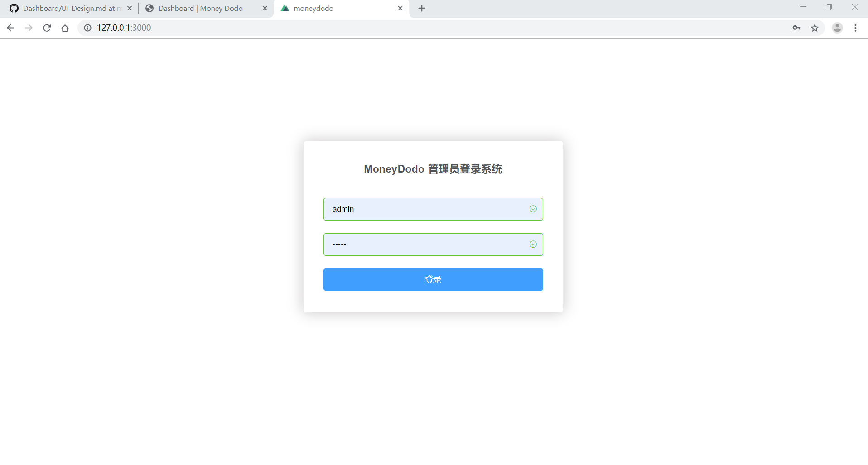Close the browser window
The height and width of the screenshot is (465, 868).
pos(855,7)
